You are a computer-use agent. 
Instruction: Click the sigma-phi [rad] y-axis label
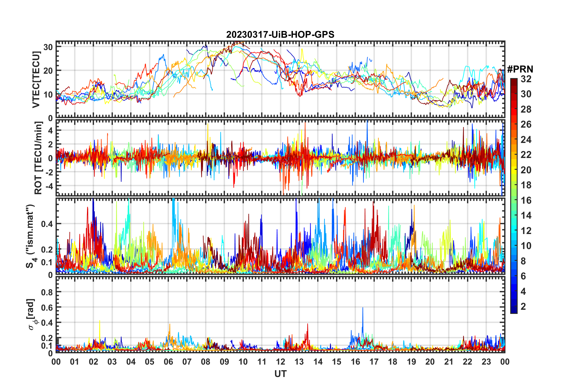31,314
